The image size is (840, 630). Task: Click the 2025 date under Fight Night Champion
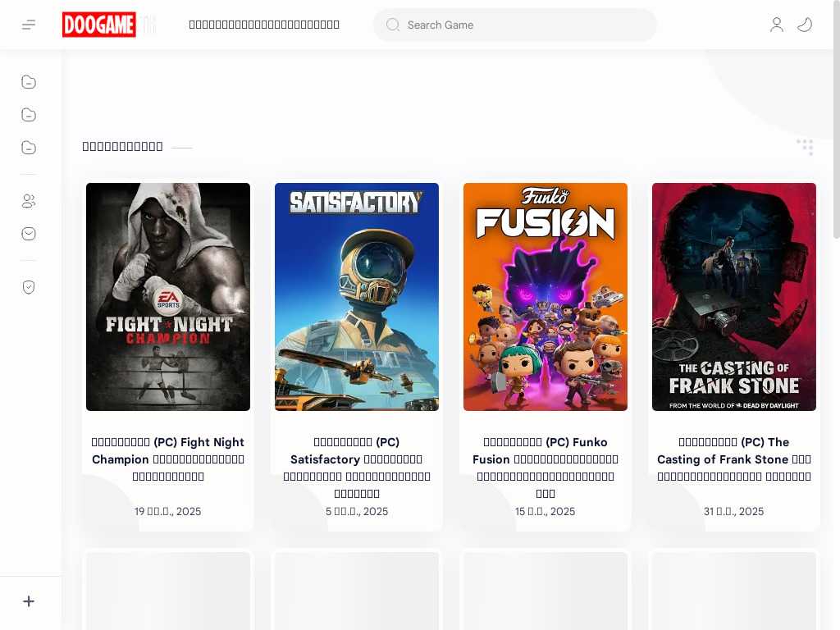click(168, 512)
